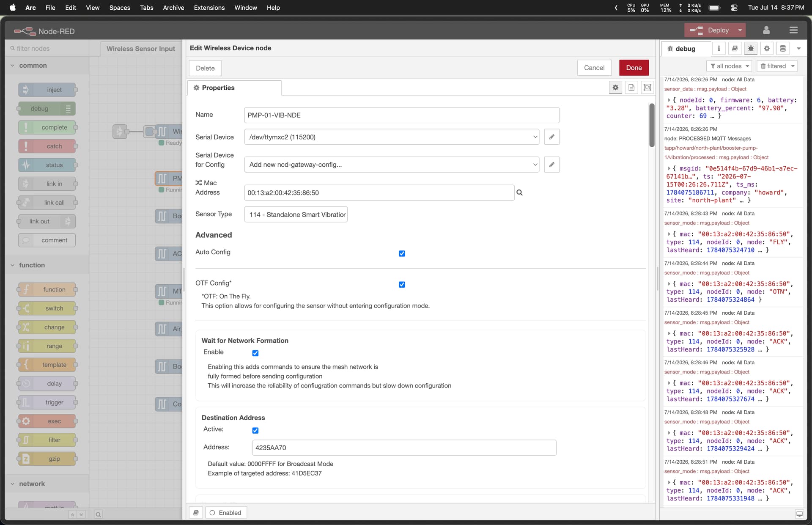The image size is (812, 525).
Task: Open user account icon in header
Action: point(766,30)
